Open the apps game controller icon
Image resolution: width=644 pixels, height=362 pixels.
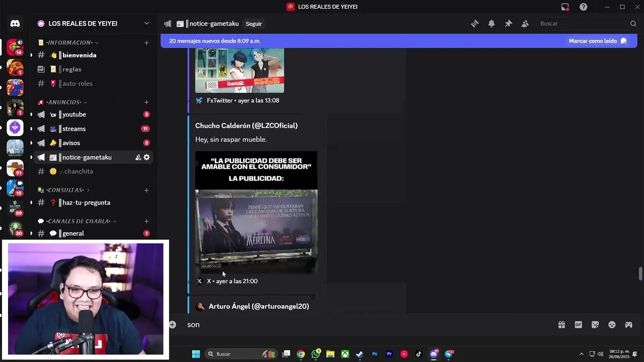tap(628, 325)
